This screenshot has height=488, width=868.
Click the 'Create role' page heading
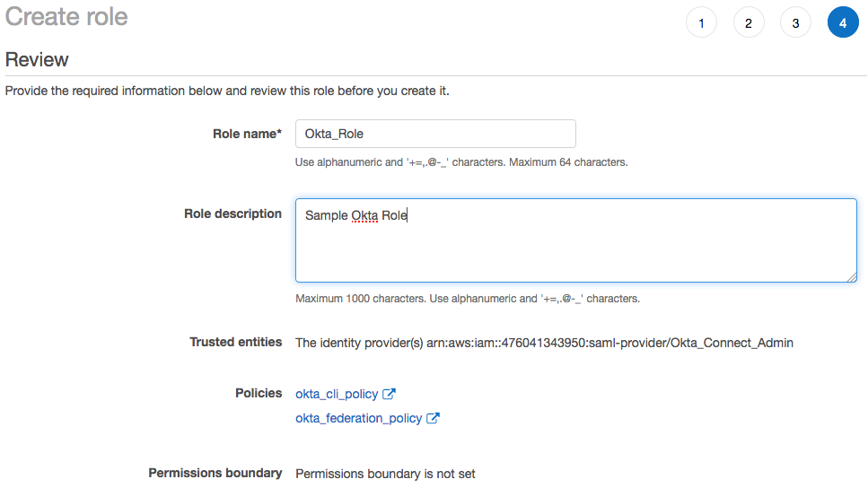tap(66, 16)
